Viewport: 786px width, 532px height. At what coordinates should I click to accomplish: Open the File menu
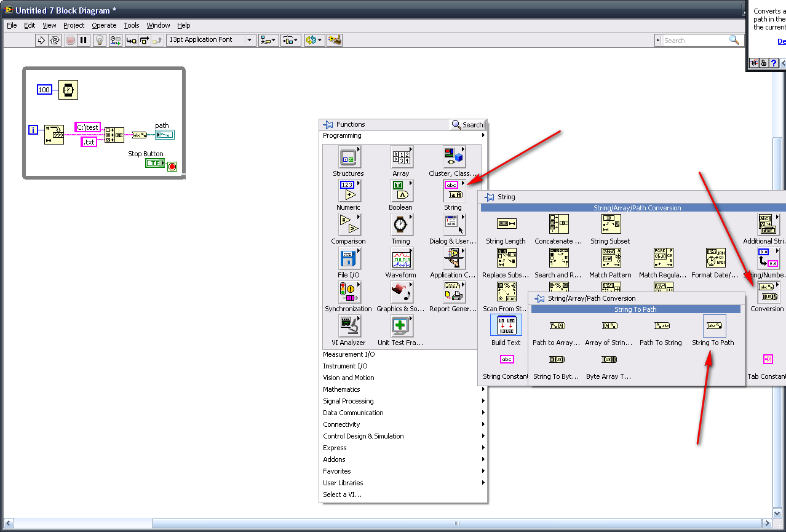12,25
